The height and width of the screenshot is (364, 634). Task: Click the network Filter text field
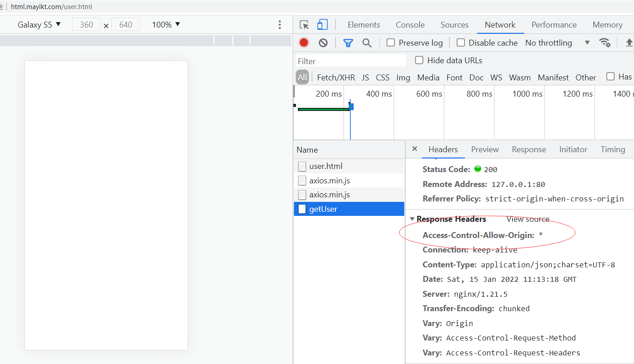tap(351, 61)
